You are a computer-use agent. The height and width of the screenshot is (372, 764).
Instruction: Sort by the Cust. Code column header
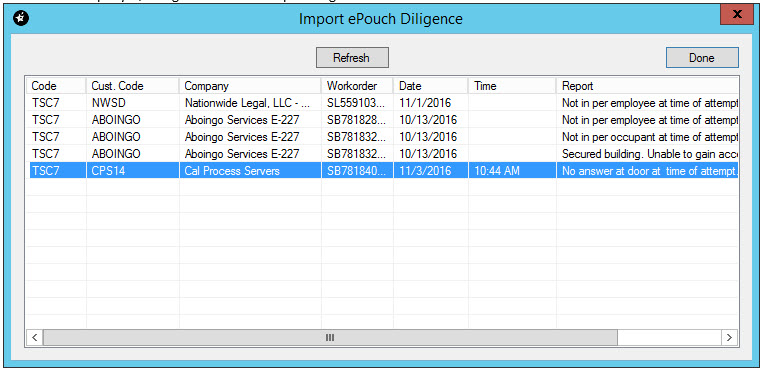point(133,86)
